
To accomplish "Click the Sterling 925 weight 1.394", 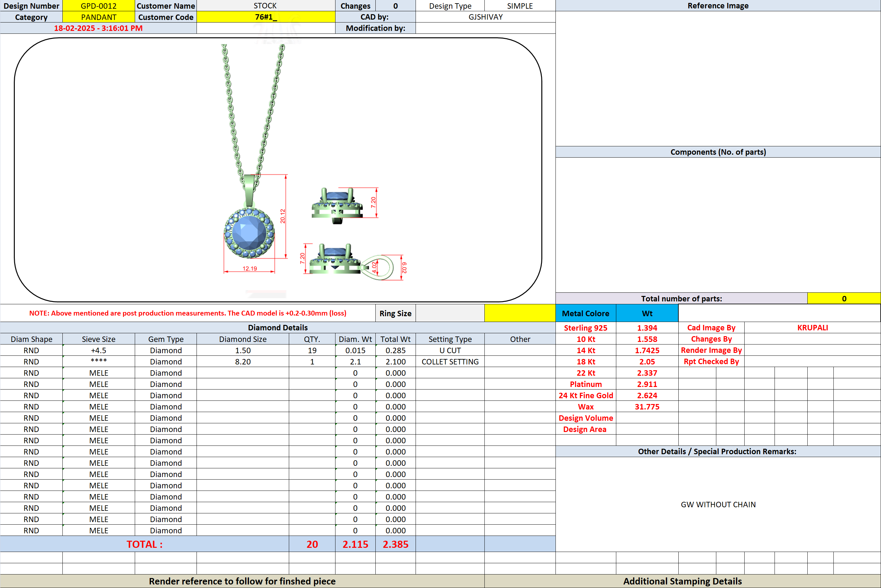I will click(x=647, y=328).
